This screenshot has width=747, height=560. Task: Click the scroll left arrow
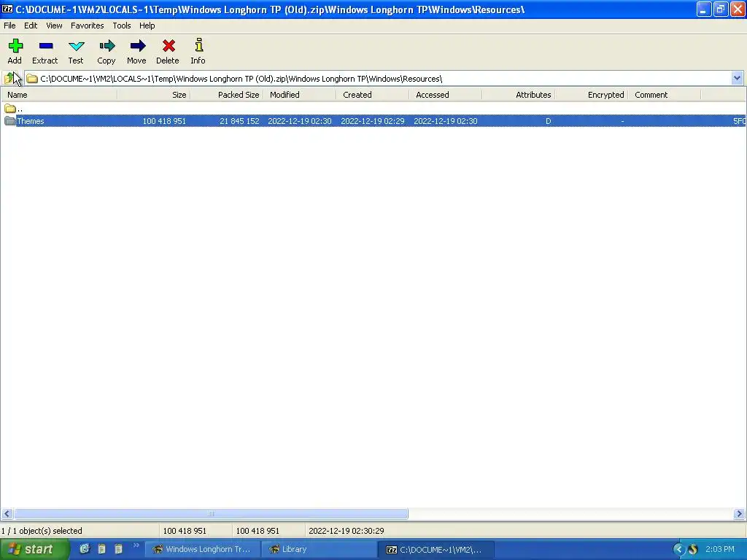pyautogui.click(x=7, y=514)
